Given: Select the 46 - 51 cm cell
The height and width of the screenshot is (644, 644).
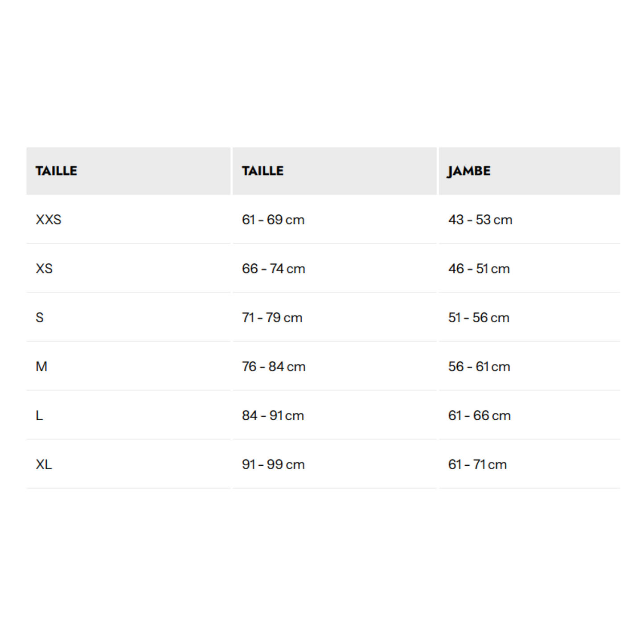Looking at the screenshot, I should [x=479, y=269].
